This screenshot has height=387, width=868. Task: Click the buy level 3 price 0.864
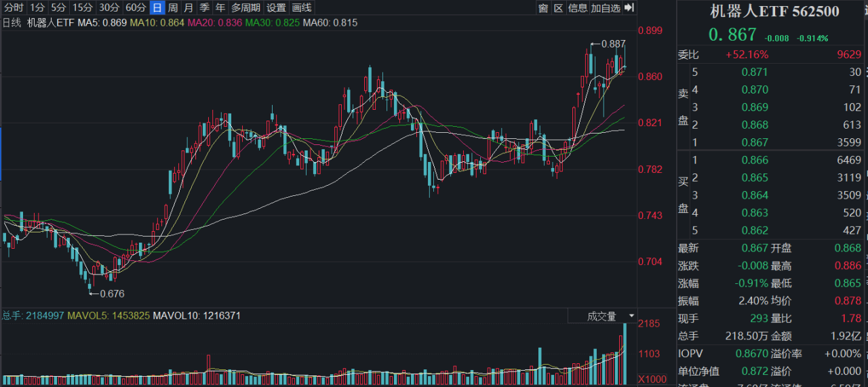(x=755, y=195)
